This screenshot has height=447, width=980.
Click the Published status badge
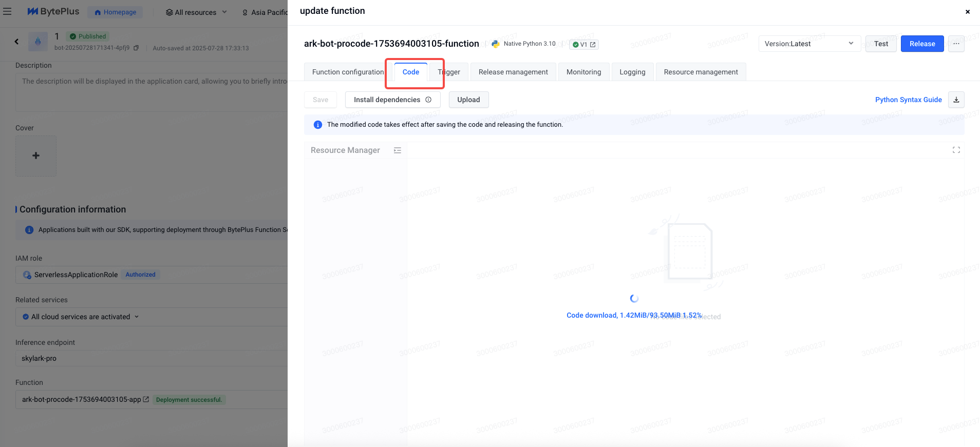point(88,36)
